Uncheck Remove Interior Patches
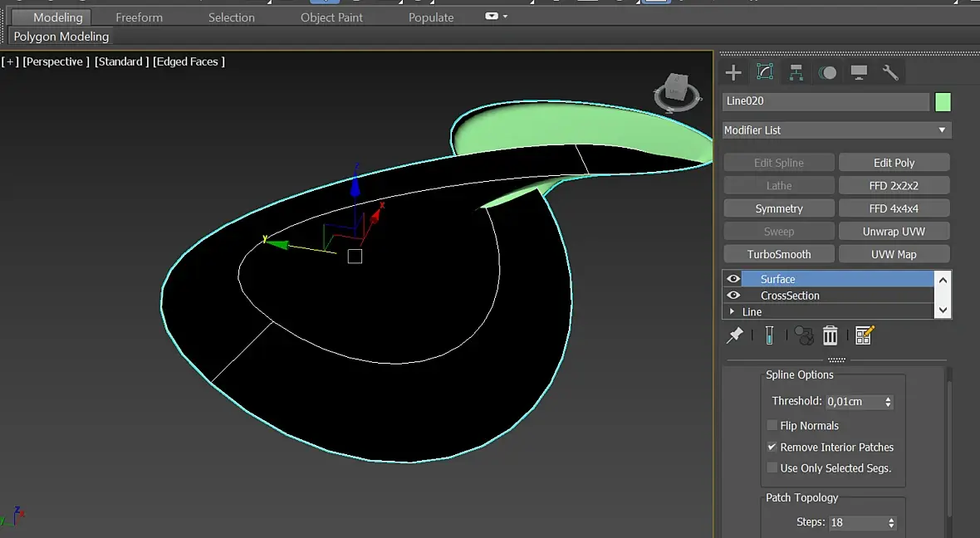This screenshot has height=538, width=980. click(772, 447)
